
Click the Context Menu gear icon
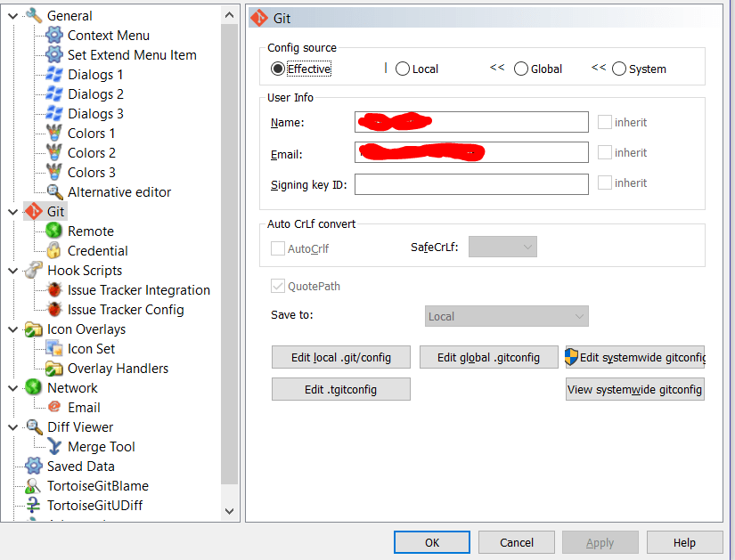54,35
